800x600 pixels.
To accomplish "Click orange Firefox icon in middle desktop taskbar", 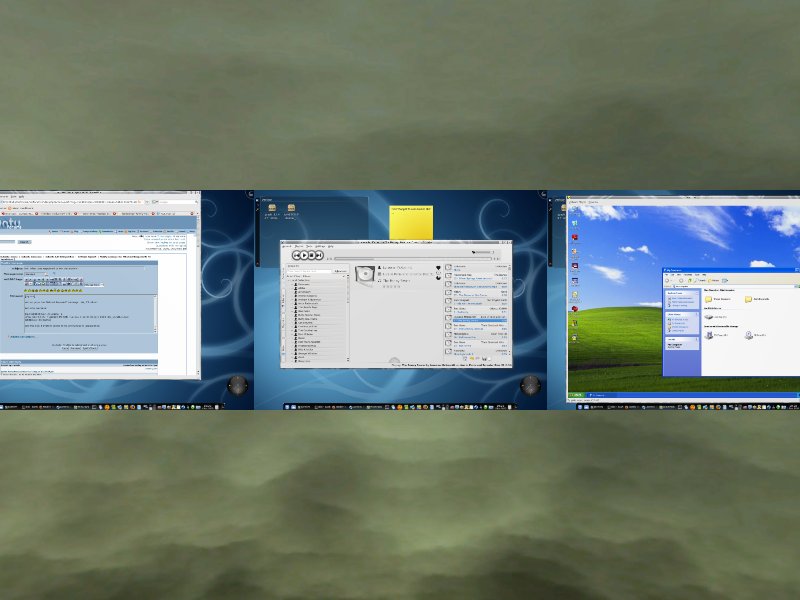I will 399,407.
